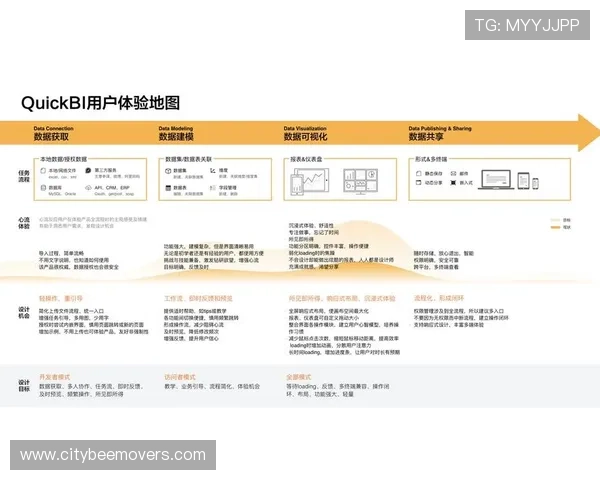The height and width of the screenshot is (480, 600).
Task: Click the orange legend line swatch
Action: (x=555, y=227)
